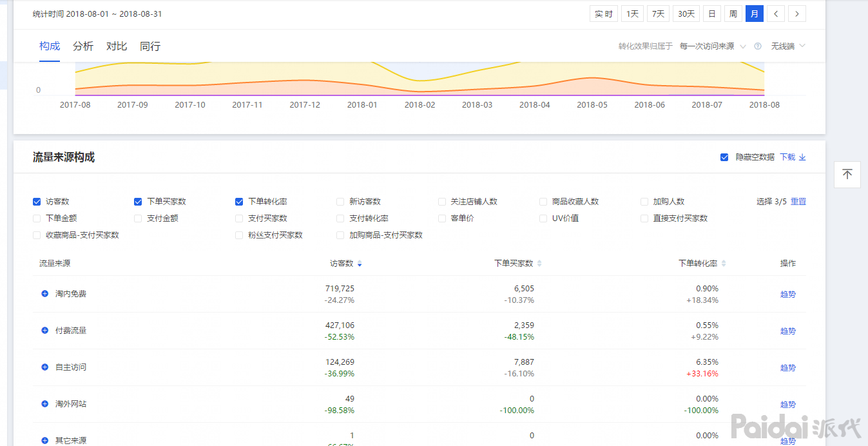Viewport: 868px width, 446px height.
Task: Open 趋势 for 付费流量 row
Action: 788,331
